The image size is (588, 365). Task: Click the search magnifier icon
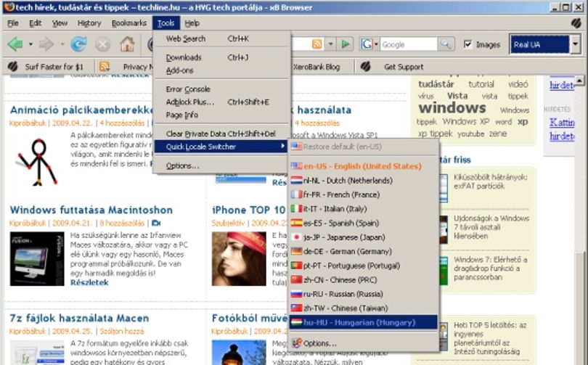pos(446,44)
